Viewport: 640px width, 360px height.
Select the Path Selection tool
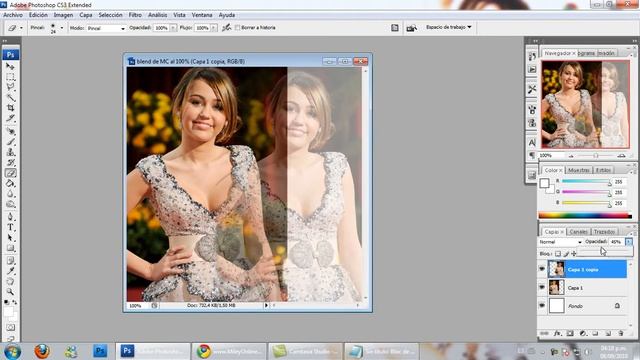11,238
